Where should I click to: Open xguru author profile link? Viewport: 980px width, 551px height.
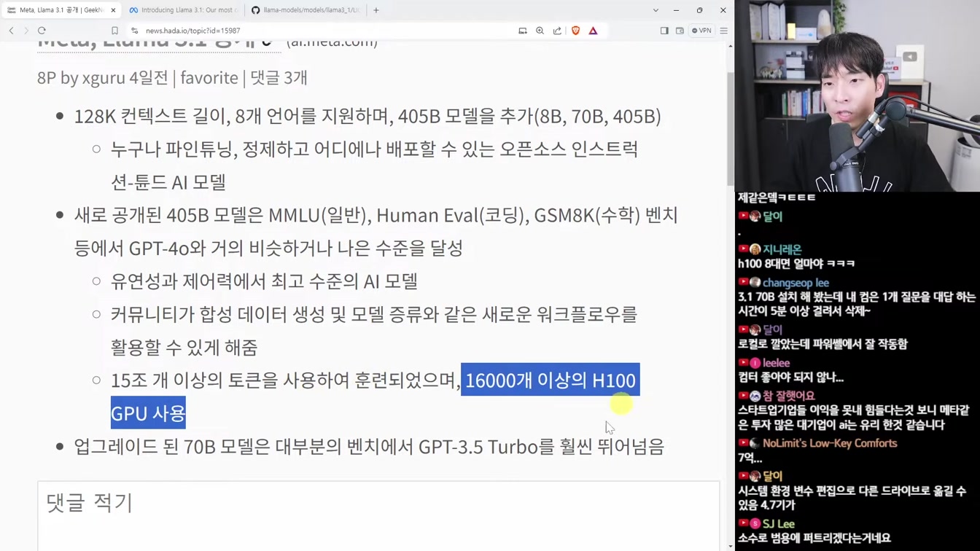[x=104, y=77]
